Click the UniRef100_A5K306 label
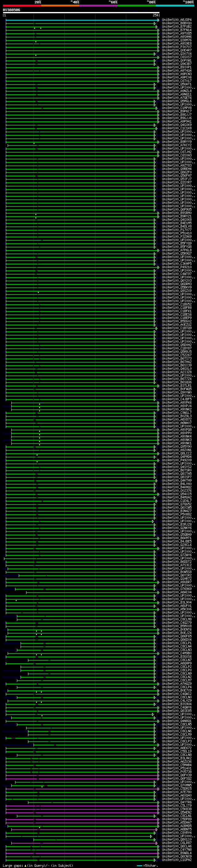The height and width of the screenshot is (868, 197). (177, 609)
